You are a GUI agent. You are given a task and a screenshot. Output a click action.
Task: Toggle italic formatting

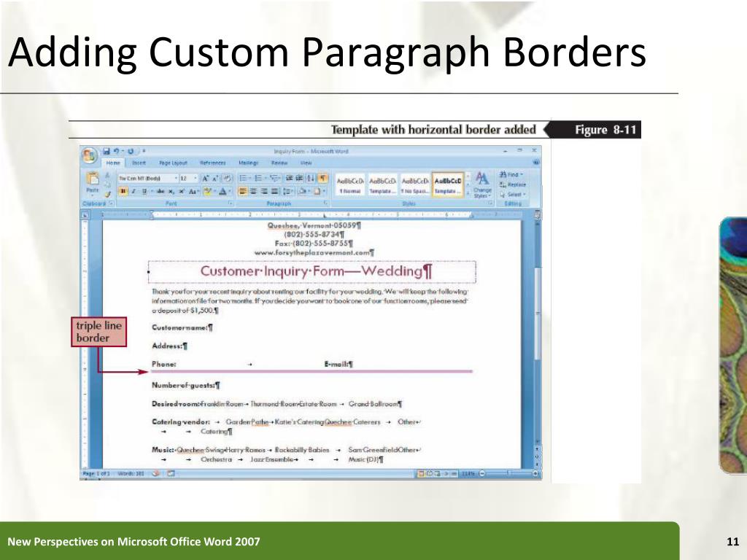(x=133, y=191)
